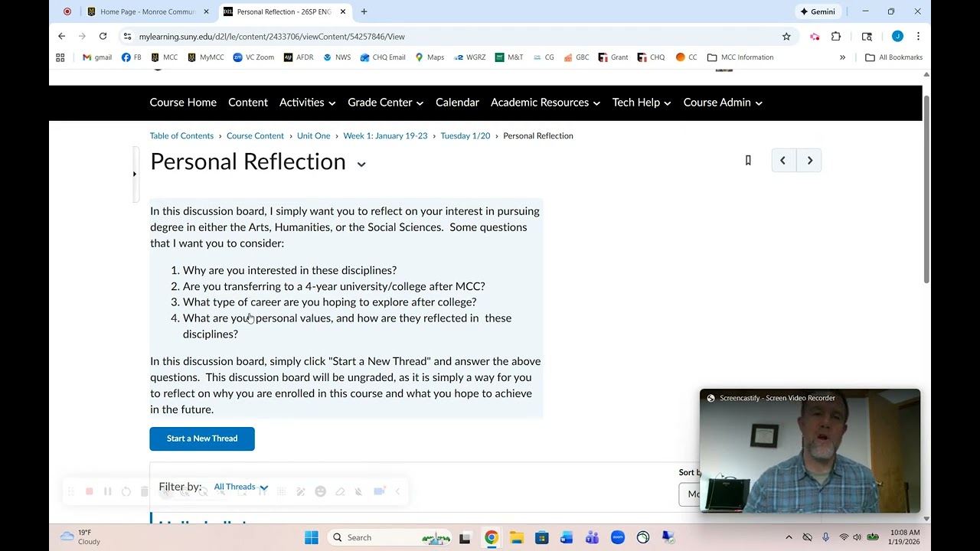Open the weather widget showing 19°F

click(80, 537)
